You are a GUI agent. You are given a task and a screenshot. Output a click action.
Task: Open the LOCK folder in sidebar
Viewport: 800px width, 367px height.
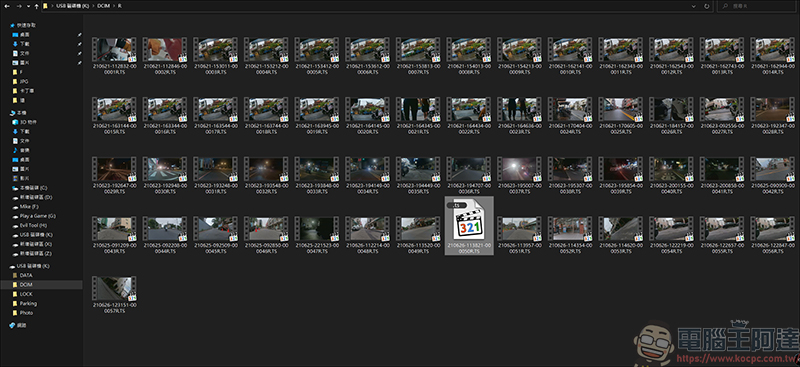[26, 294]
